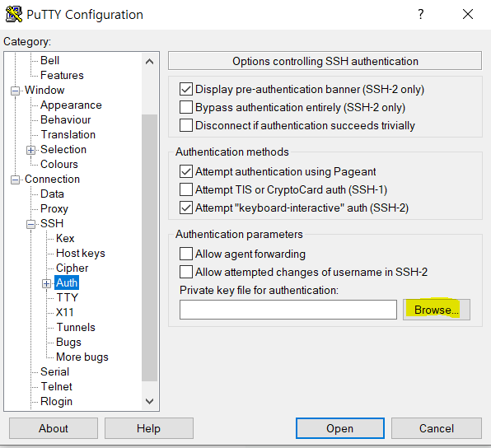Select Features in the category tree

point(62,75)
